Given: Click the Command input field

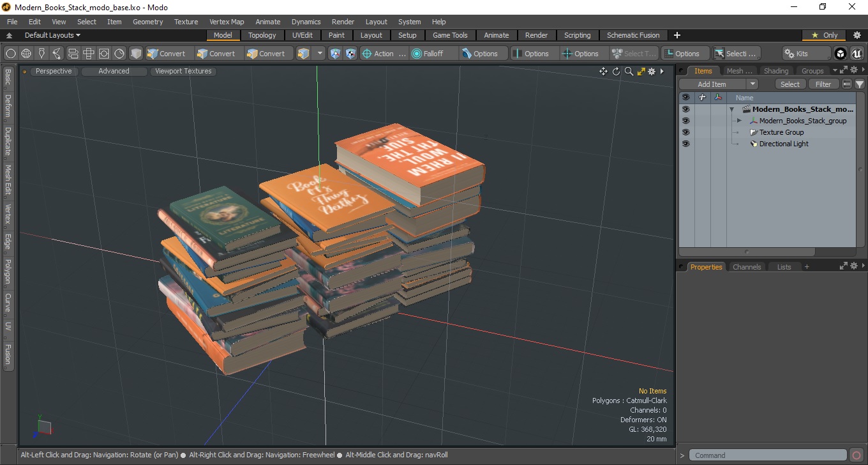Looking at the screenshot, I should (768, 455).
